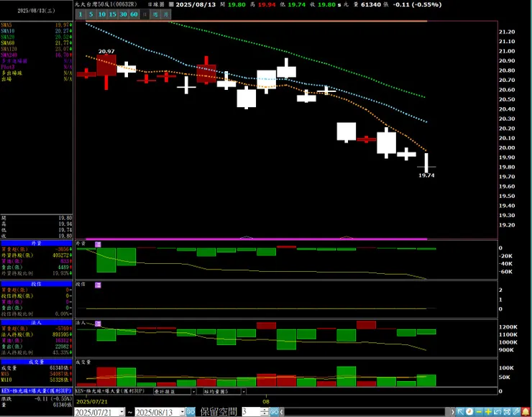
Task: Zoom out with the yellow minus icon
Action: point(479,412)
